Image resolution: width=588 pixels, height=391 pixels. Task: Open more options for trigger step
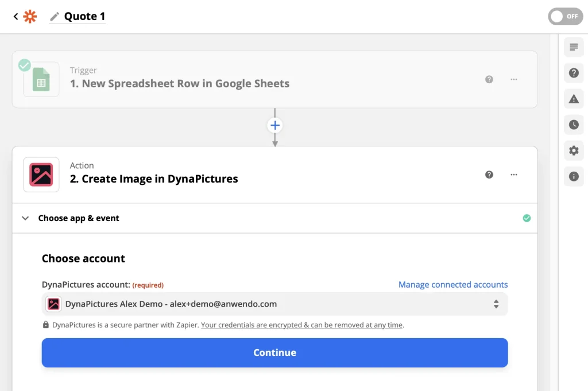514,79
